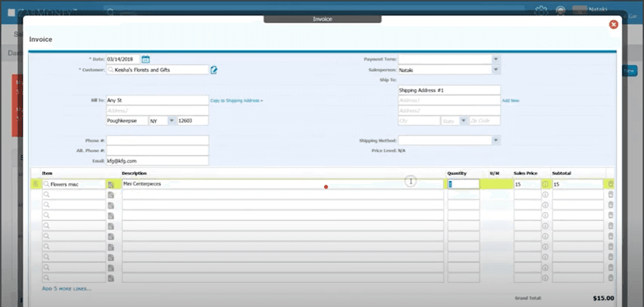Click Copy to Shipping Address link

click(x=236, y=100)
